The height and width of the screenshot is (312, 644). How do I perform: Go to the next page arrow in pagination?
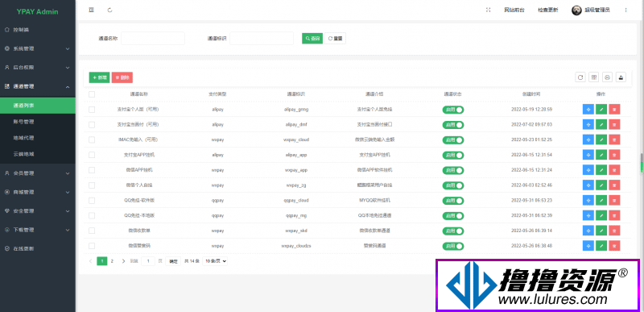(x=124, y=261)
